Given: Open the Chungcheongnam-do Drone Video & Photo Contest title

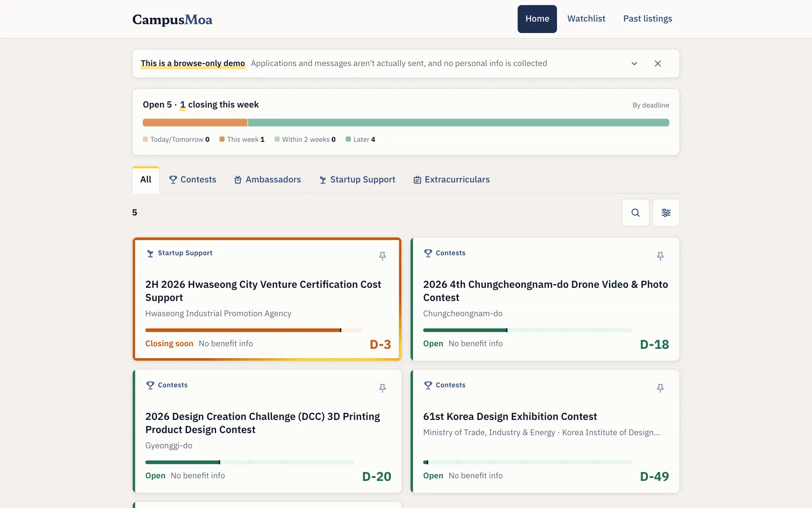Looking at the screenshot, I should [x=546, y=291].
